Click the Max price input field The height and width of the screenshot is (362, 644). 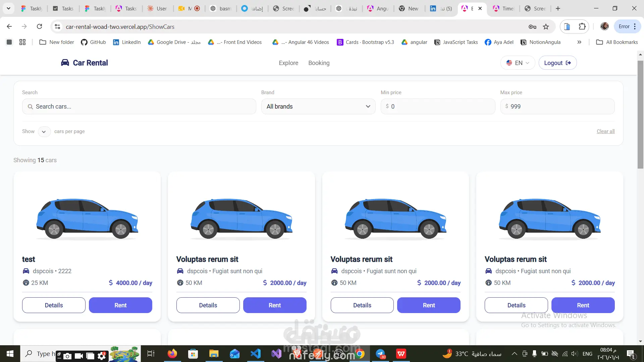tap(557, 107)
